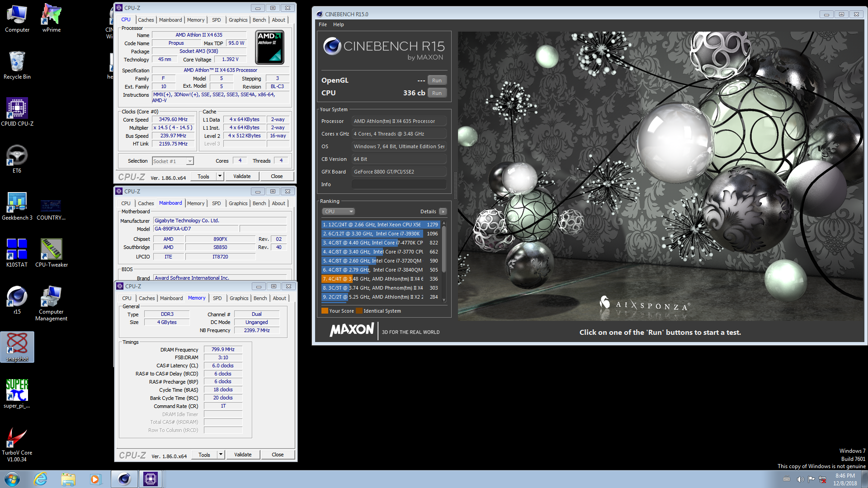Screen dimensions: 868x488
Task: Click the Aixsponza rendered scene image
Action: 660,176
